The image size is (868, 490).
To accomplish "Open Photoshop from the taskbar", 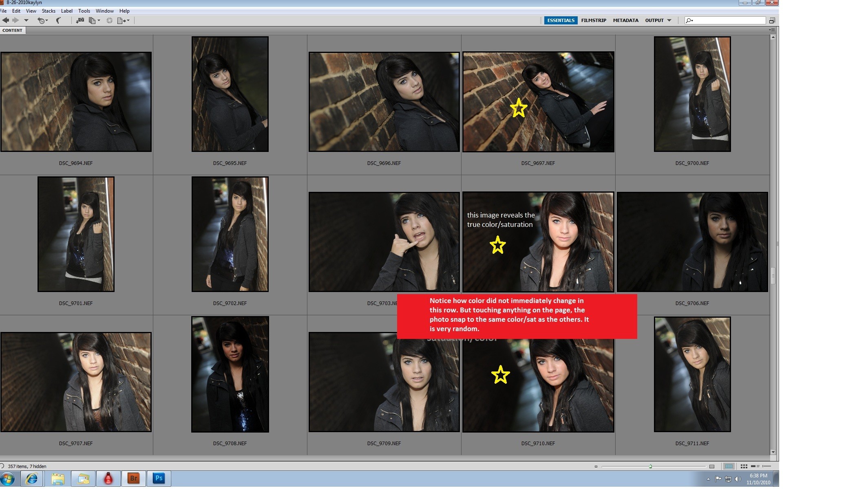I will click(x=159, y=479).
